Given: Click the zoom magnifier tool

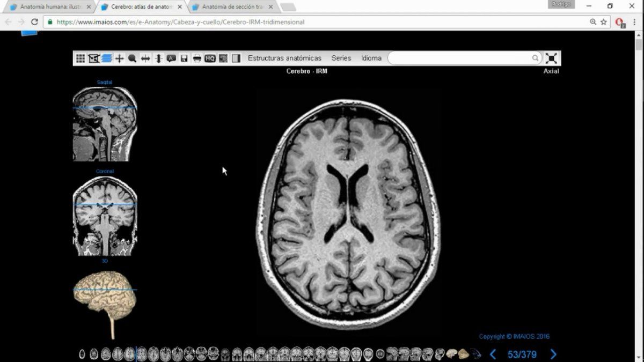Looking at the screenshot, I should pos(132,58).
